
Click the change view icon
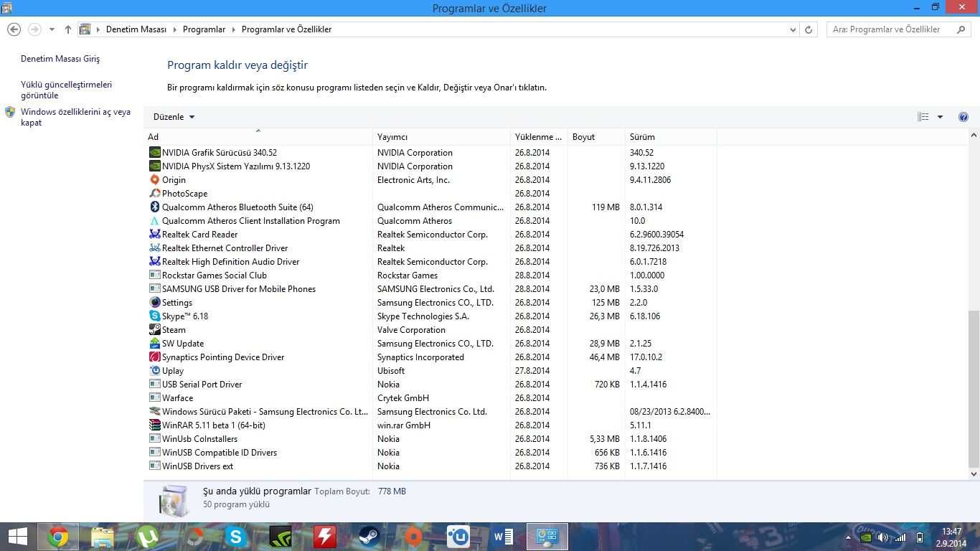click(x=923, y=117)
